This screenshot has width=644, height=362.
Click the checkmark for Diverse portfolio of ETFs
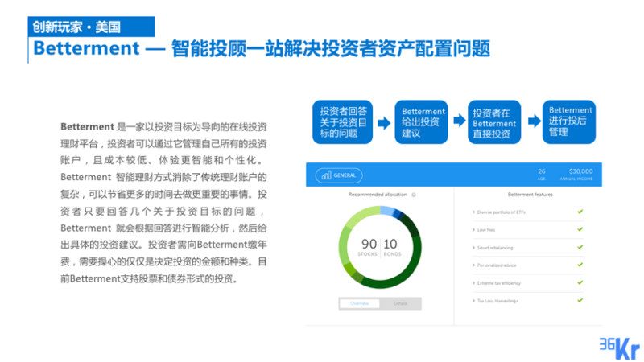[x=580, y=212]
